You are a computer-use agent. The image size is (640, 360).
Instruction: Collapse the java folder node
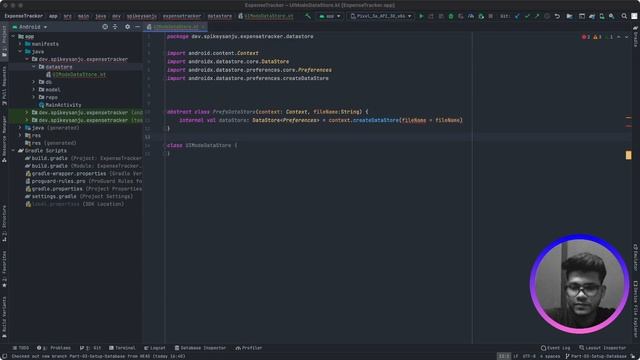tap(20, 52)
